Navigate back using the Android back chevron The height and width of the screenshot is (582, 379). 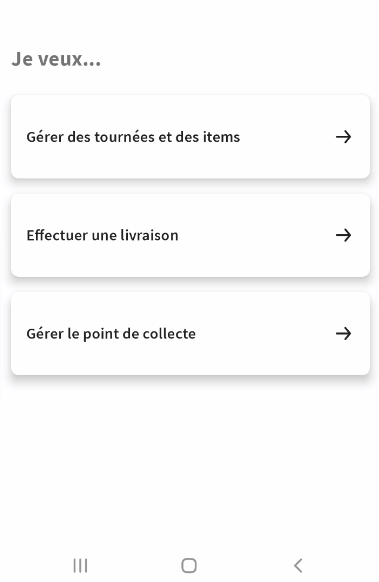298,566
